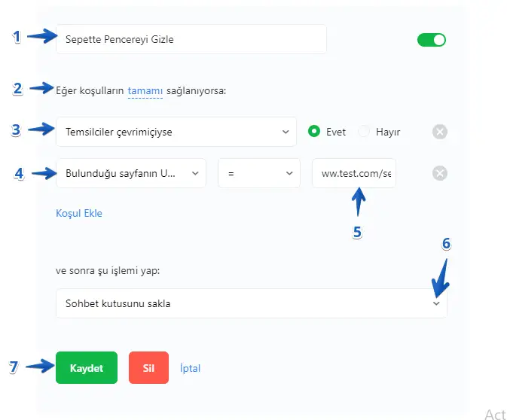Screen dimensions: 507x420
Task: Delete the Bulunduğu sayfanın URL condition row
Action: [440, 173]
